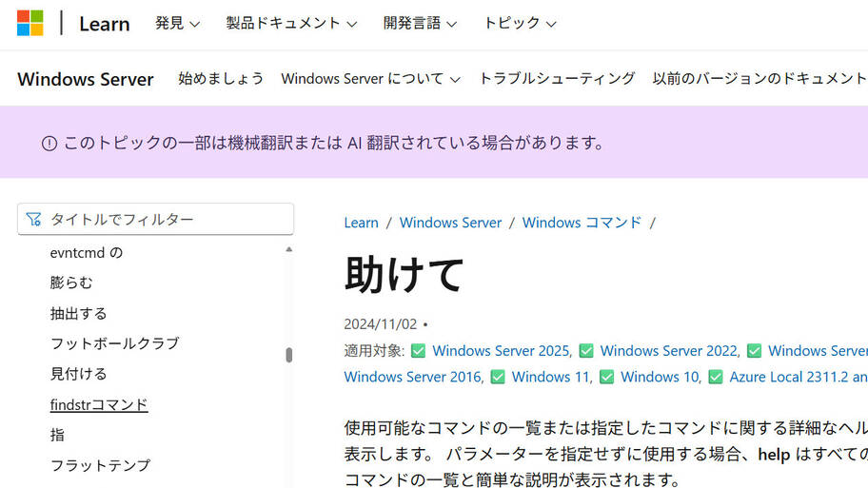The width and height of the screenshot is (868, 488).
Task: Click green check icon before Azure Local
Action: 715,377
